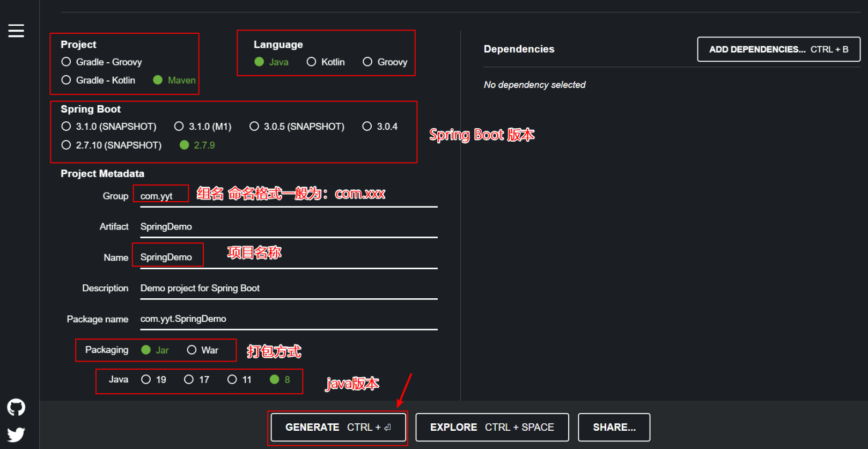Open the hamburger menu icon

coord(16,31)
